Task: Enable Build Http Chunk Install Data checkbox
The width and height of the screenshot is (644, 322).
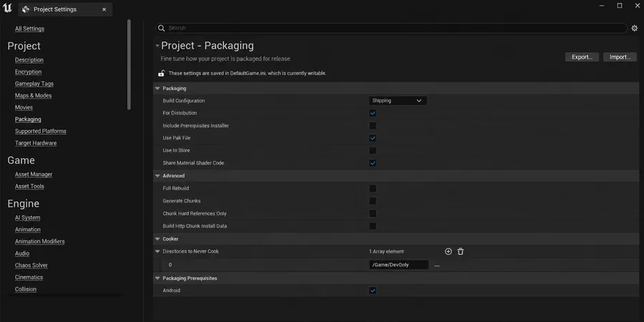Action: pos(373,226)
